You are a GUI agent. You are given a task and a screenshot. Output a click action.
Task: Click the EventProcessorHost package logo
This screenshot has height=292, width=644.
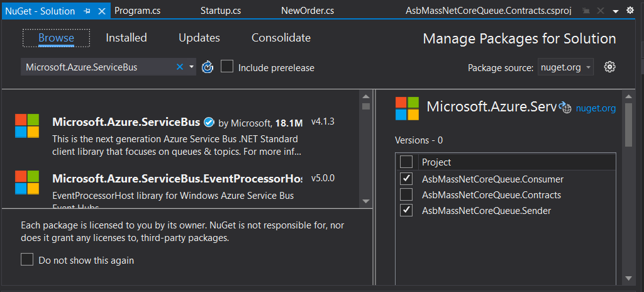(x=27, y=182)
